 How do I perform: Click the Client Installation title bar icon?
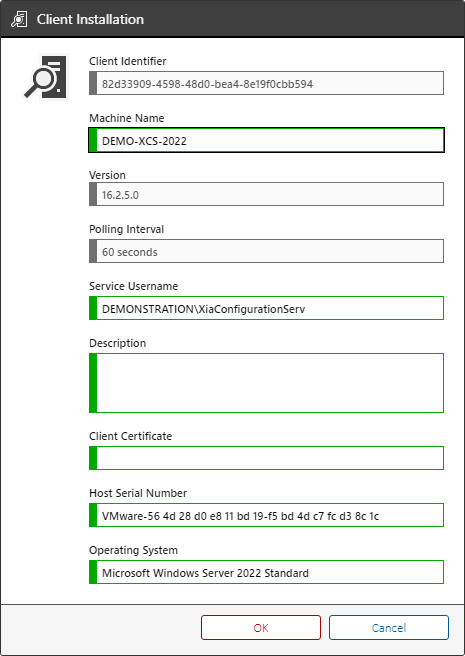[19, 19]
